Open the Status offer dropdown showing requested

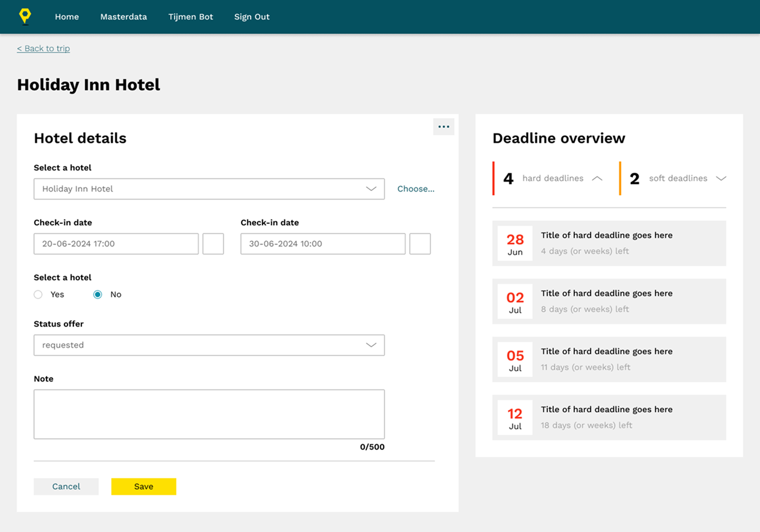[x=209, y=345]
